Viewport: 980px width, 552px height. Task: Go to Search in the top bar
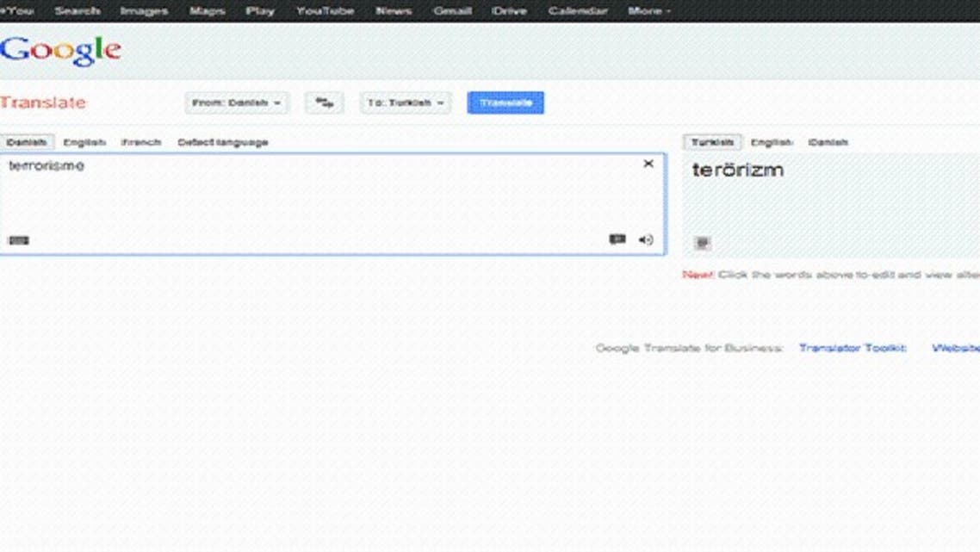click(78, 10)
